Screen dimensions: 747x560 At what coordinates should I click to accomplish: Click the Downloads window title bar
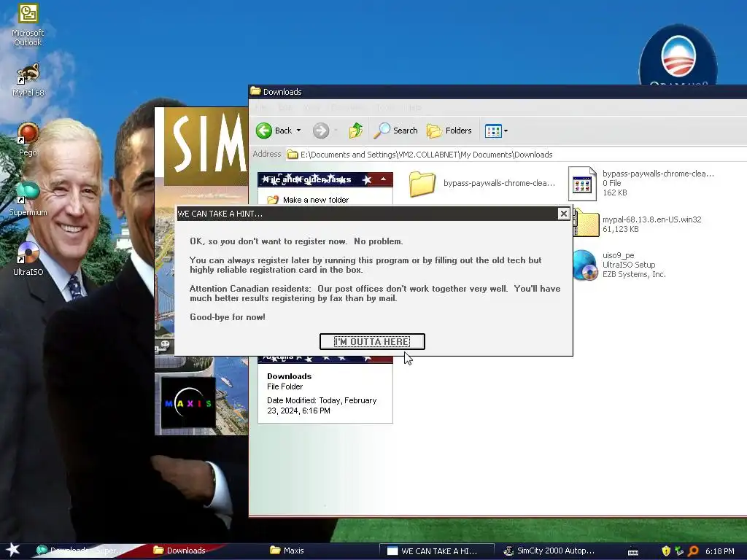498,91
